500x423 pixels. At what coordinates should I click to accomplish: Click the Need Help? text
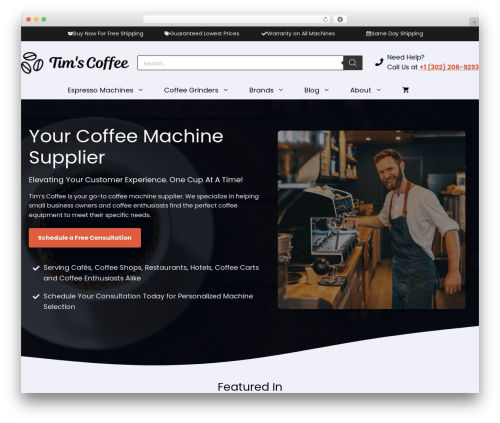[406, 57]
